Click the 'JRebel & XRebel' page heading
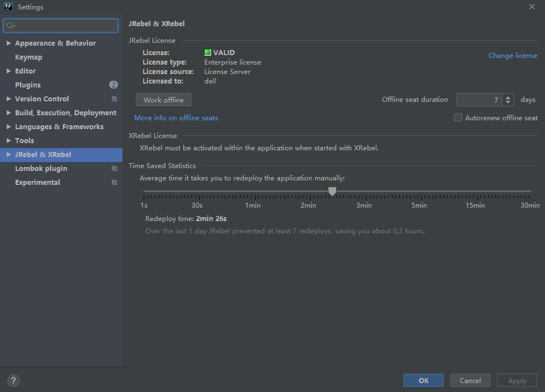The width and height of the screenshot is (545, 392). tap(156, 23)
